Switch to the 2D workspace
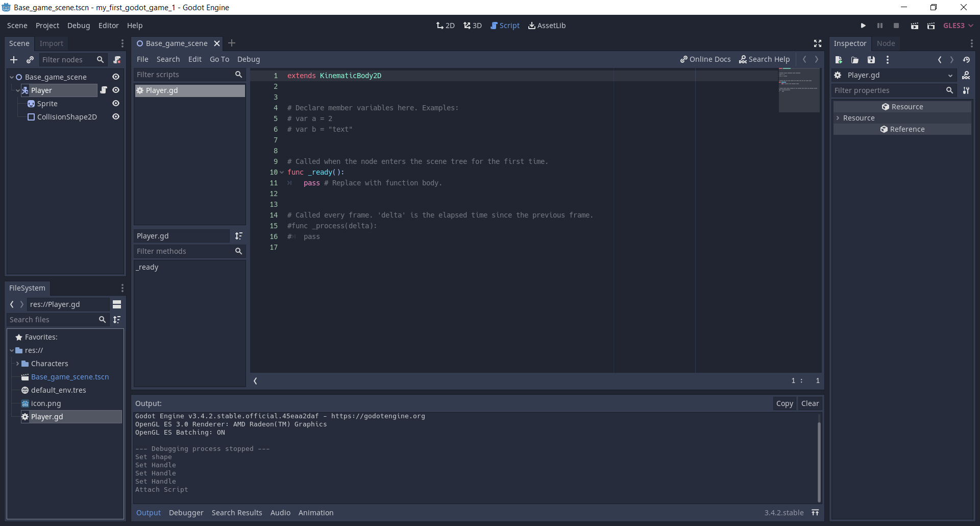The width and height of the screenshot is (980, 526). tap(446, 26)
